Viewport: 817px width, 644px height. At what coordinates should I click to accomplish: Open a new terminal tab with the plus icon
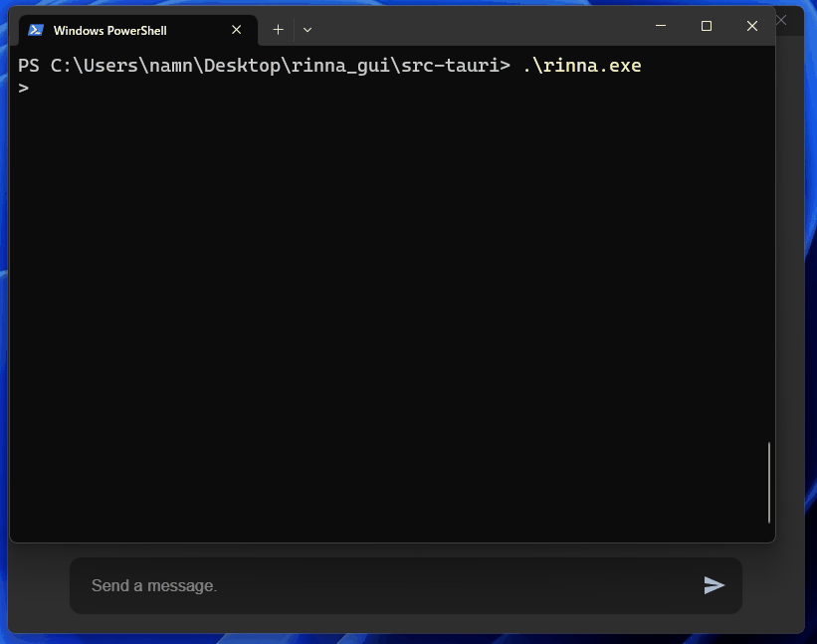click(278, 29)
